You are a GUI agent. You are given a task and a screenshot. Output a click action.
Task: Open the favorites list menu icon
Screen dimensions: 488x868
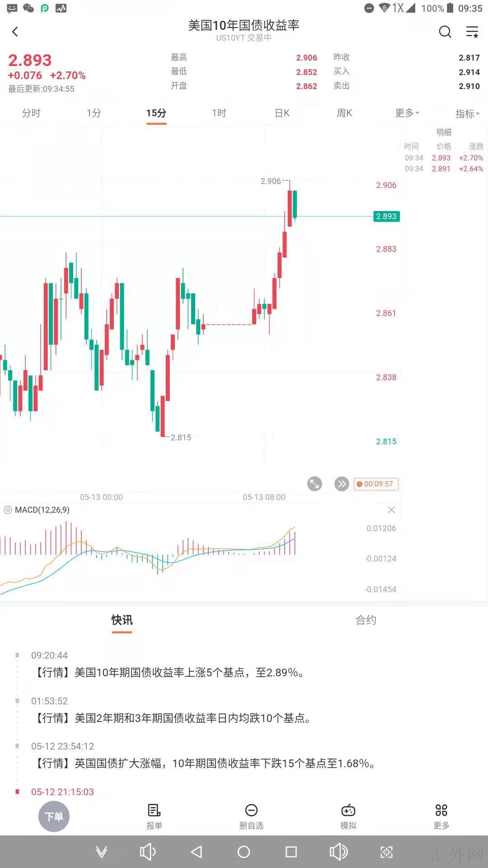472,32
